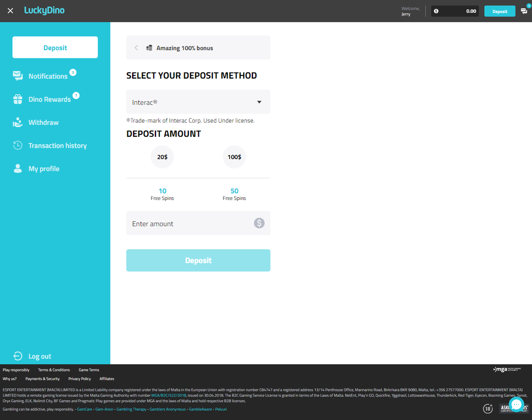Click the 10 Free Spins label
532x420 pixels.
pos(162,194)
